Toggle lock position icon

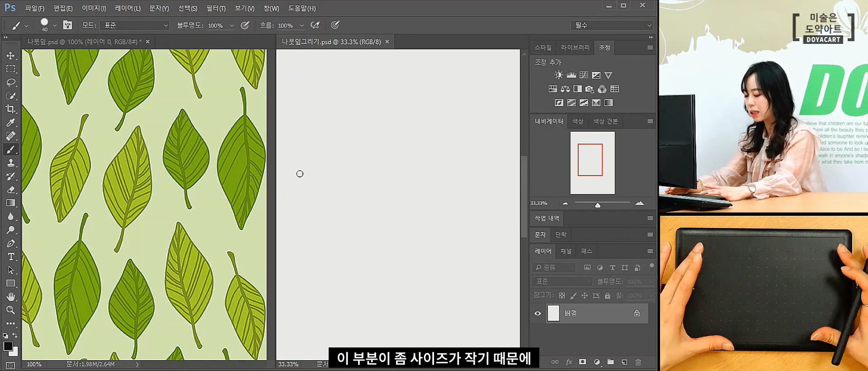pyautogui.click(x=585, y=295)
